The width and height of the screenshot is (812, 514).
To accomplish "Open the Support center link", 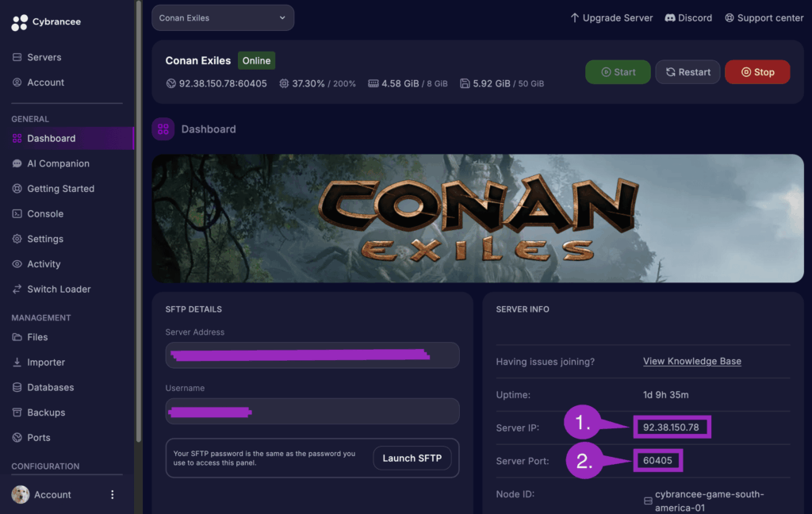I will coord(764,17).
